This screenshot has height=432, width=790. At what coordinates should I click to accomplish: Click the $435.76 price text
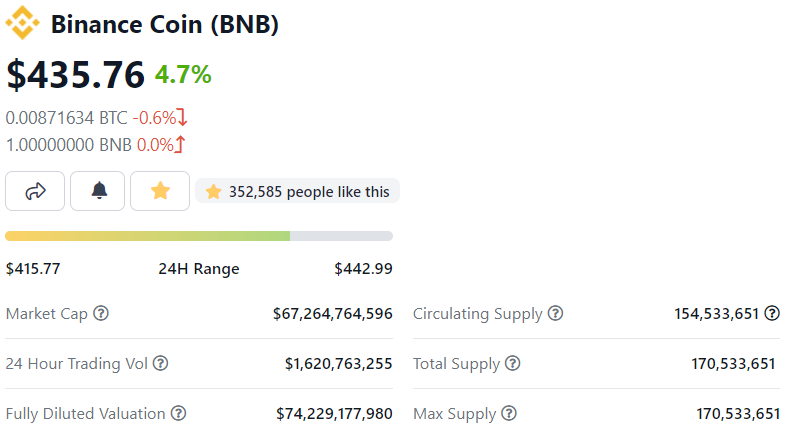[75, 75]
